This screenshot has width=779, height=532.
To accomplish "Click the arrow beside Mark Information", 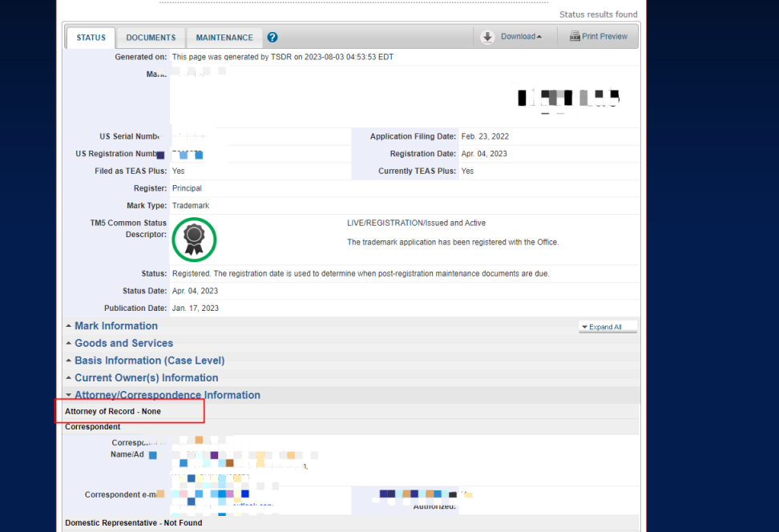I will 69,326.
